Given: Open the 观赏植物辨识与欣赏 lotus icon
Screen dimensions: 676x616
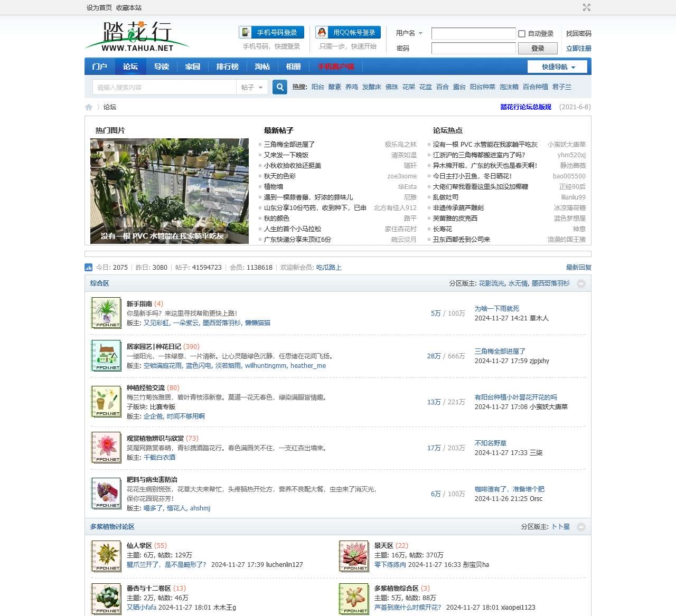Looking at the screenshot, I should [106, 448].
